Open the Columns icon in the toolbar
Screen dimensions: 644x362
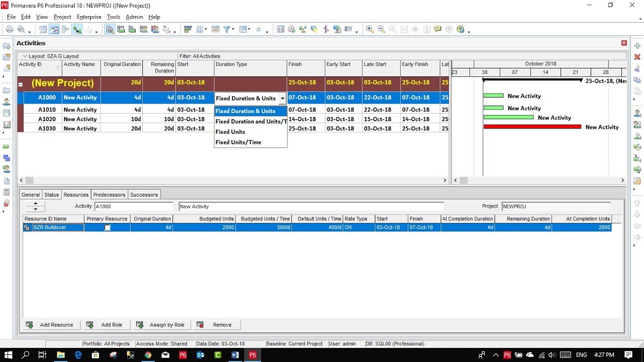200,30
